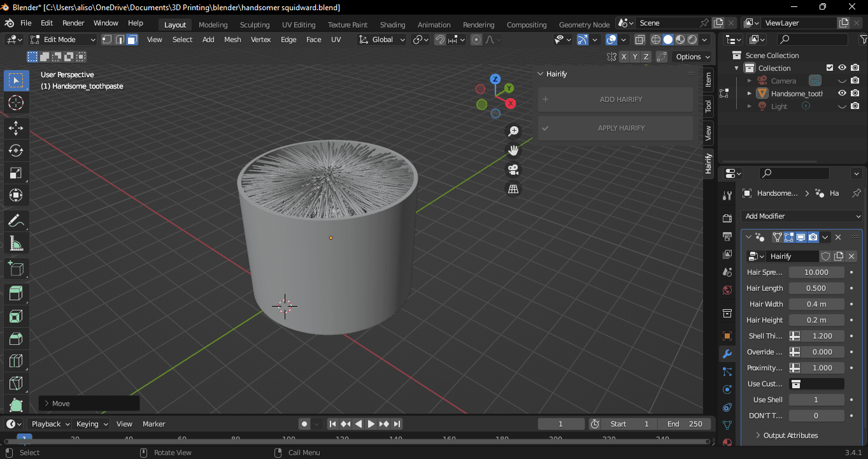Toggle Collection exclude checkbox
Viewport: 868px width, 459px height.
829,68
